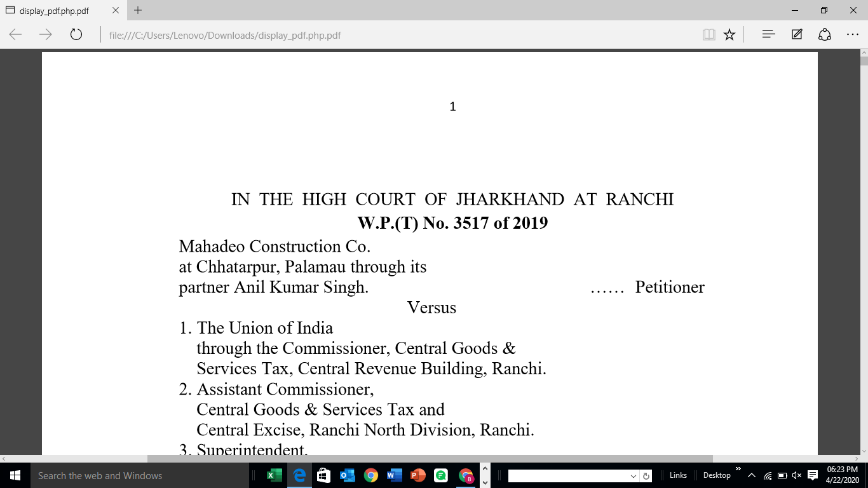The image size is (868, 488).
Task: Open the Links taskbar toolbar
Action: (x=678, y=475)
